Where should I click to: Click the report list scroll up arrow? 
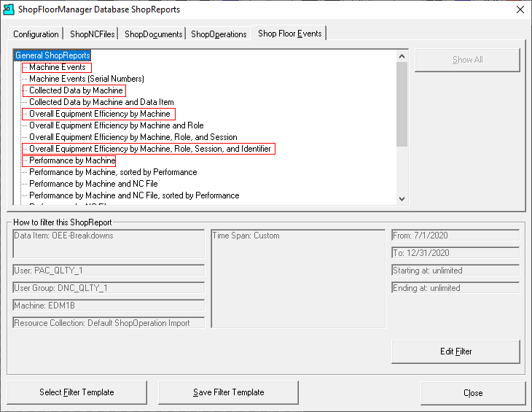402,56
